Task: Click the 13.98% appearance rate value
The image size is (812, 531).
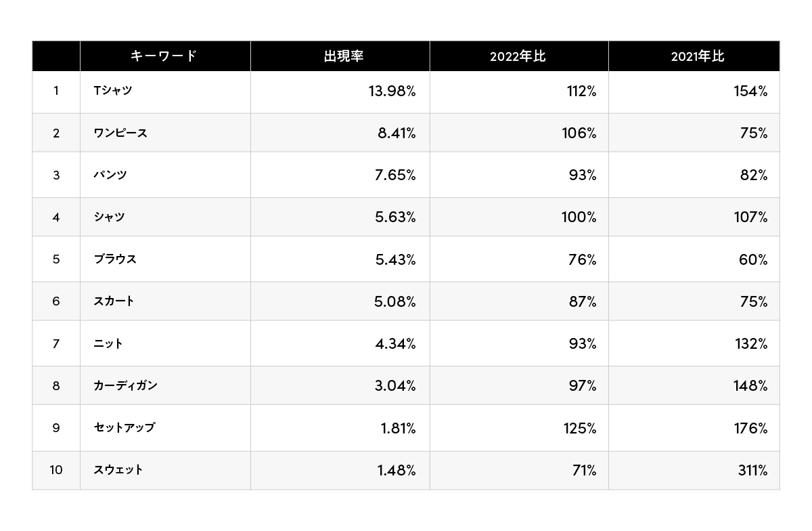Action: tap(392, 91)
